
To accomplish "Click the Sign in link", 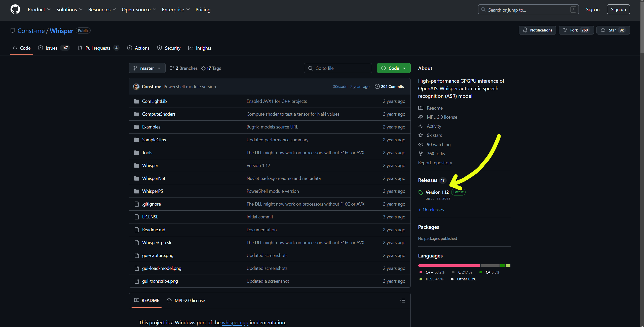I will click(593, 10).
